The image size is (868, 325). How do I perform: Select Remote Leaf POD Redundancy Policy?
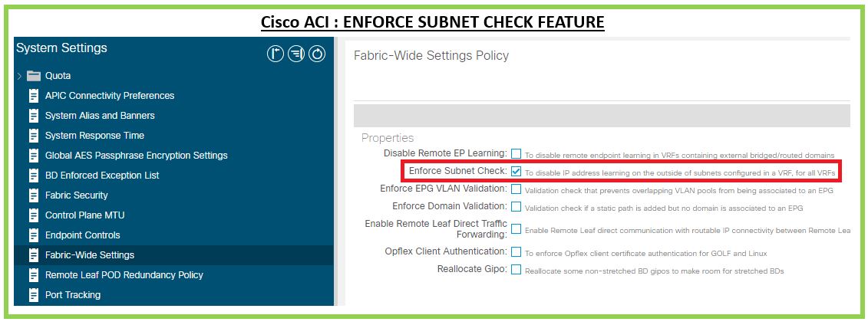[x=124, y=275]
